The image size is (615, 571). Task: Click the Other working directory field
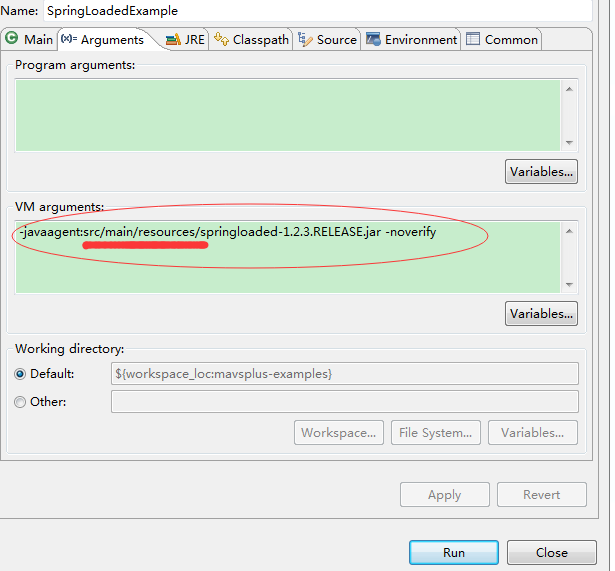click(344, 402)
